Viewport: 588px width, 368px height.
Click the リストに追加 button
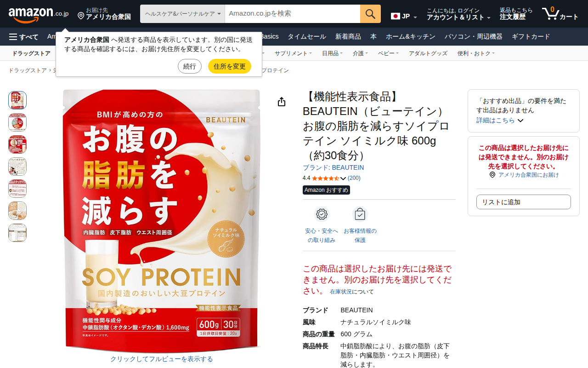pyautogui.click(x=524, y=202)
